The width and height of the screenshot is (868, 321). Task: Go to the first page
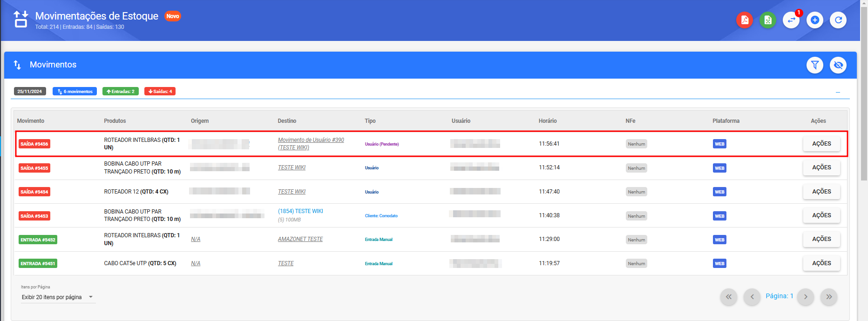pyautogui.click(x=729, y=297)
